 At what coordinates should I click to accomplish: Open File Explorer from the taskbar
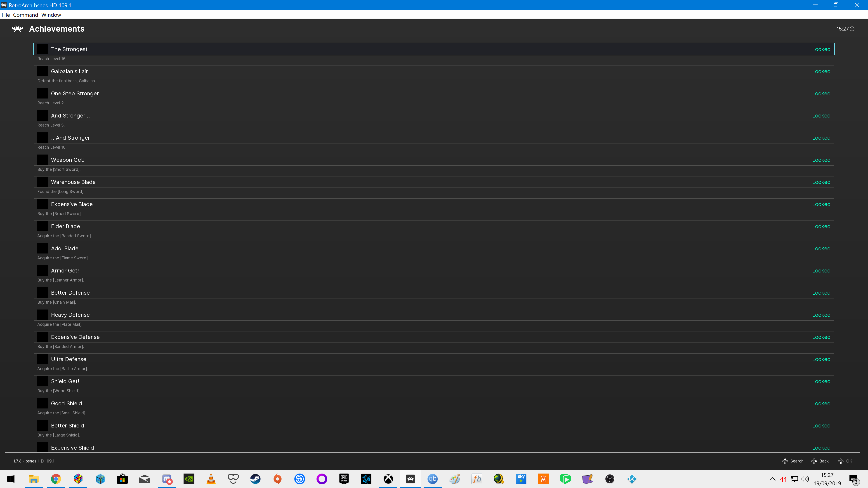coord(34,479)
